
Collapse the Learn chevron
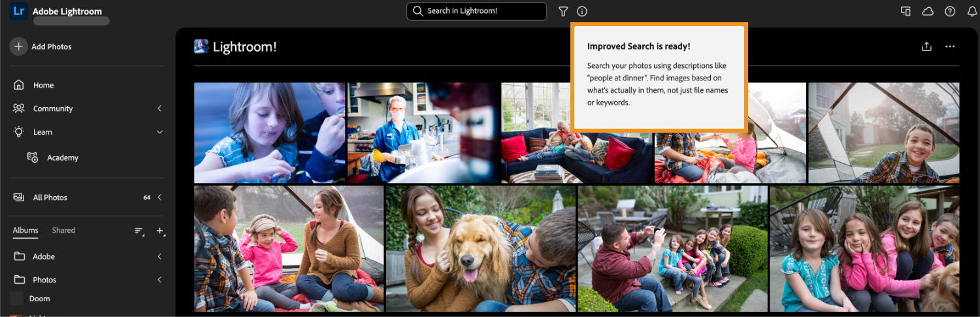point(159,132)
